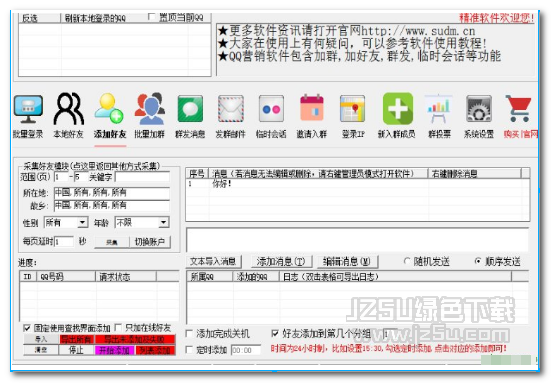Click the page range end field showing 5
551x383 pixels.
pos(80,177)
